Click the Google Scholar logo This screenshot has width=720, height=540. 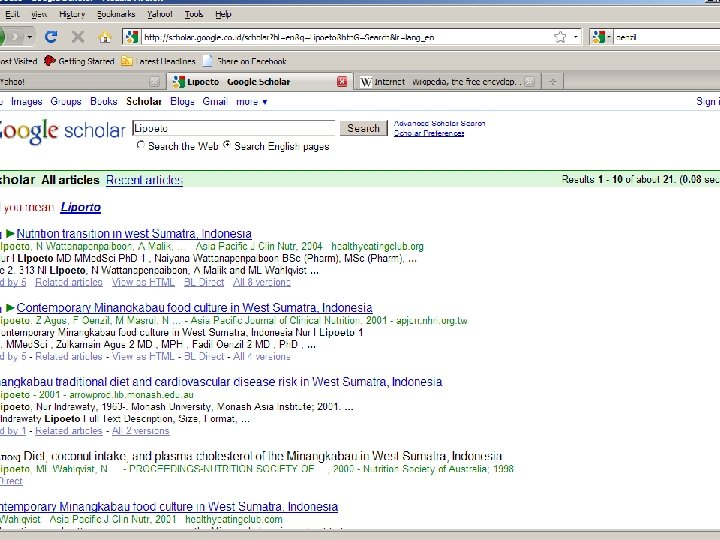coord(62,131)
